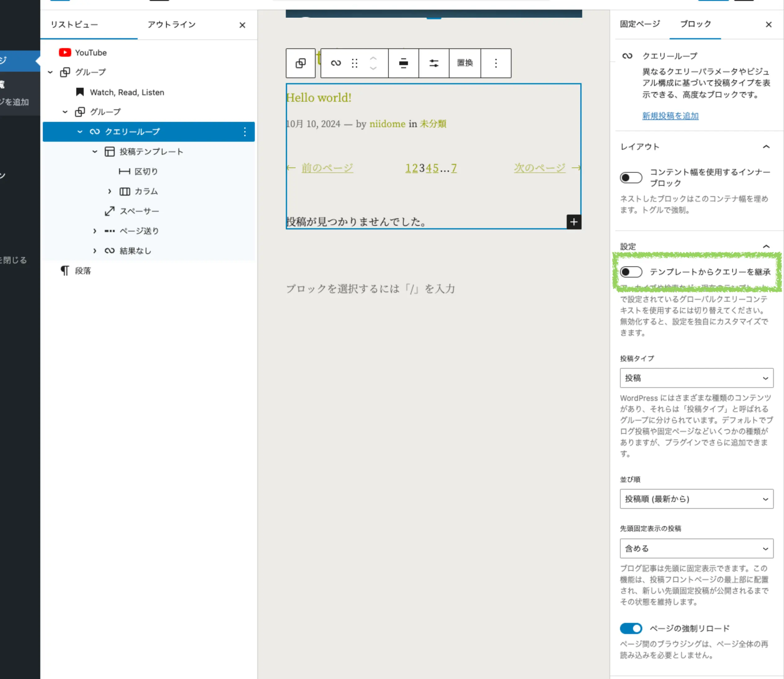This screenshot has height=679, width=784.
Task: Click the Query Loop block icon in toolbar
Action: [x=336, y=63]
